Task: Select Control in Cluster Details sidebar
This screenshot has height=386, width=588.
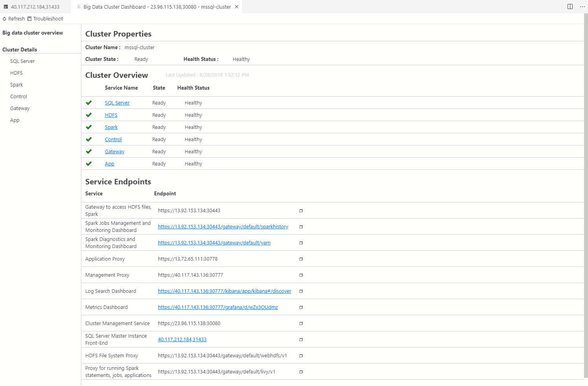Action: click(x=18, y=97)
